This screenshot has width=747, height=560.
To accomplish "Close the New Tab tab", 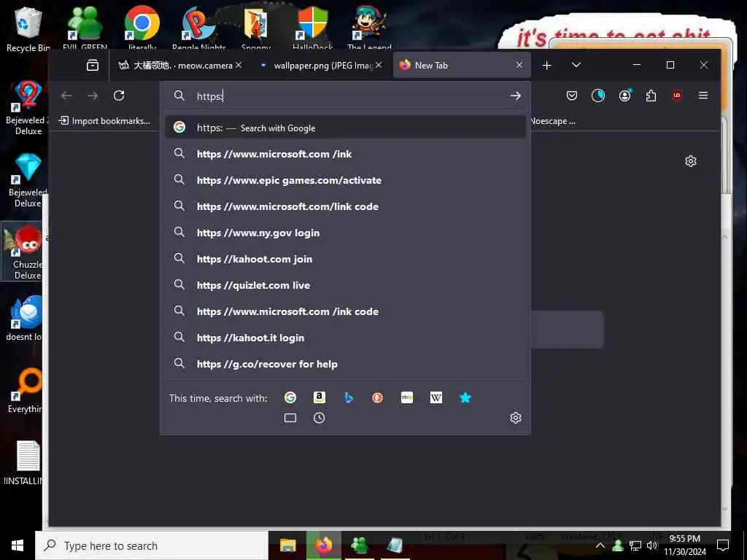I will [x=519, y=65].
